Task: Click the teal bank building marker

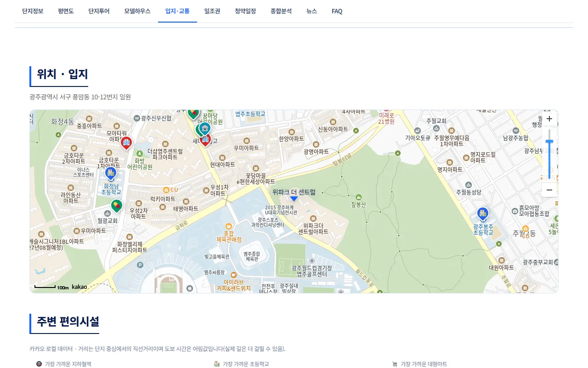Action: [204, 129]
